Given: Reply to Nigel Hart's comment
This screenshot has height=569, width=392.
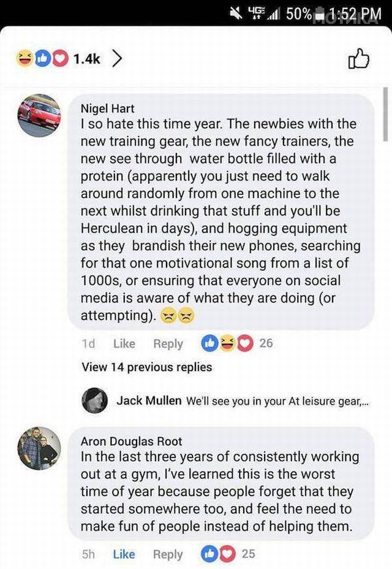Looking at the screenshot, I should [168, 344].
